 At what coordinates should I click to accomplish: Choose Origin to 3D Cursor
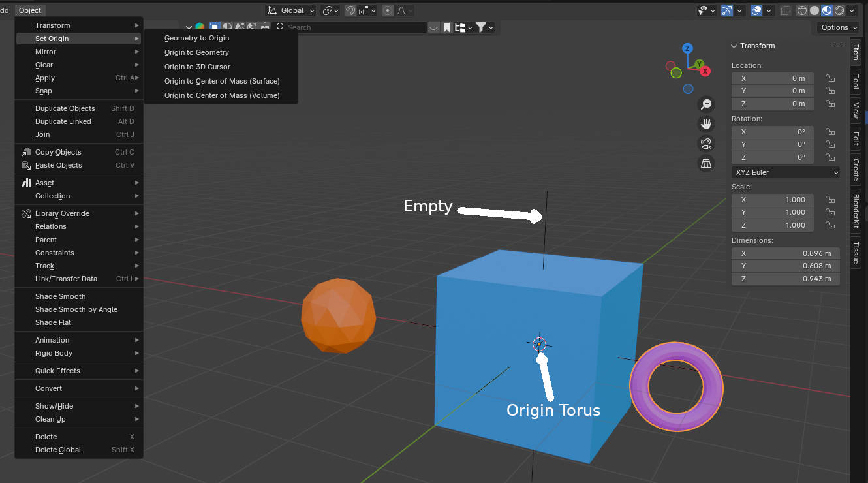pyautogui.click(x=197, y=67)
